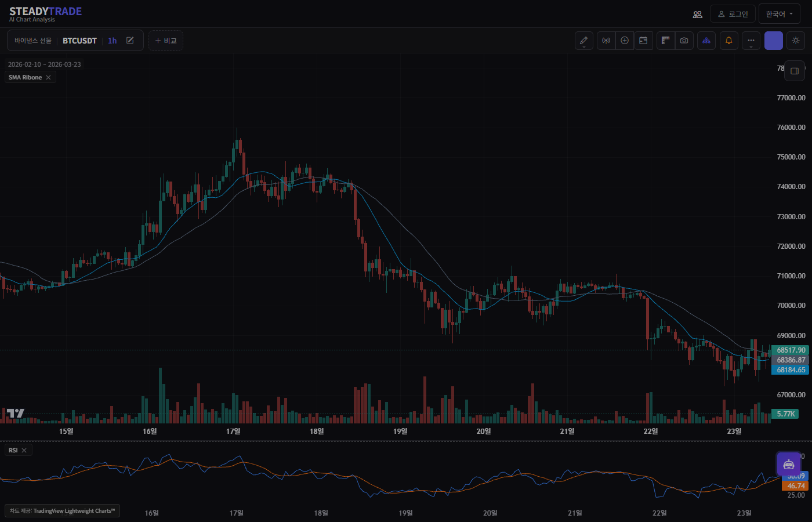Click the 73000.00 price axis label
The height and width of the screenshot is (522, 812).
pyautogui.click(x=791, y=217)
